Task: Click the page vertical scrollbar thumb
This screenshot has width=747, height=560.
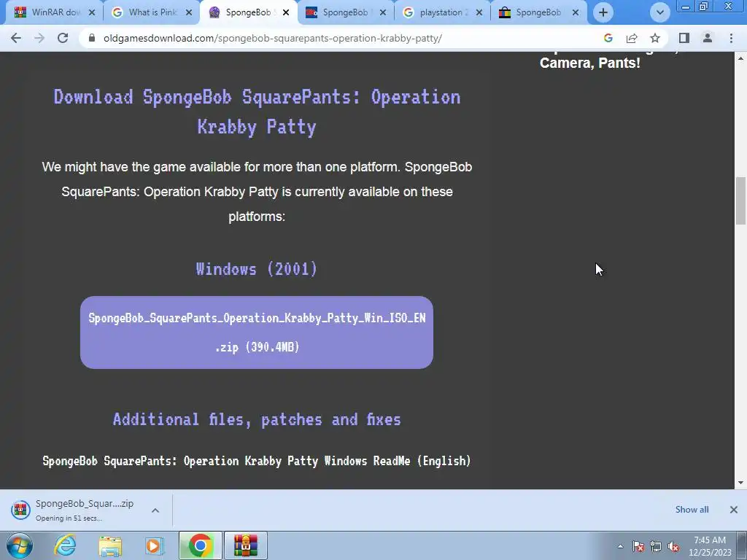Action: point(741,201)
